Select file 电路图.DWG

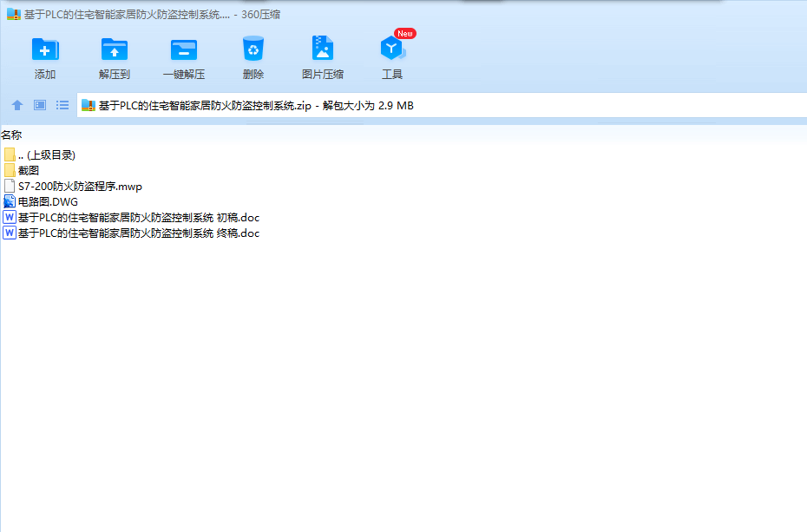point(49,201)
